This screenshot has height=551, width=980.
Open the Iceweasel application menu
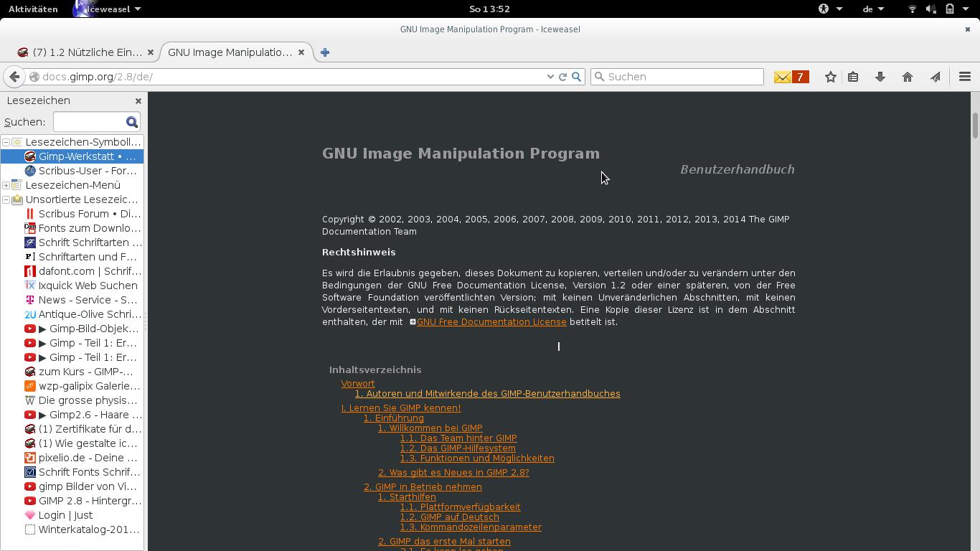tap(108, 9)
